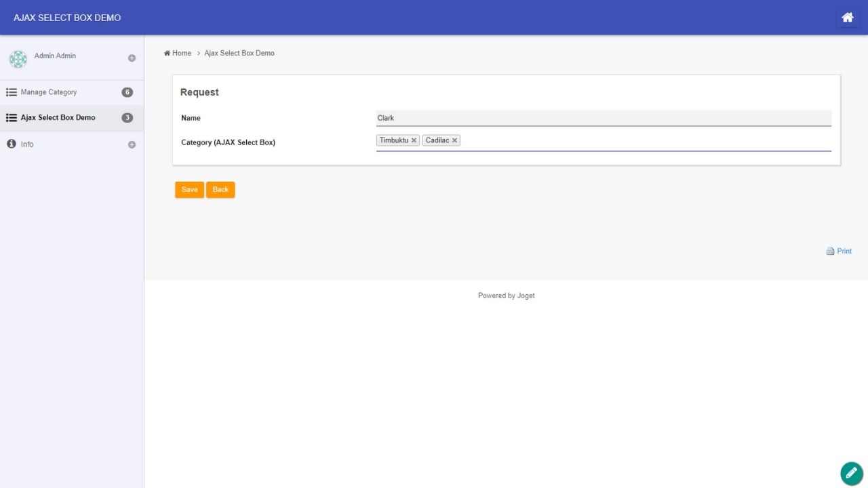This screenshot has height=488, width=868.
Task: Click the Save button
Action: click(189, 190)
